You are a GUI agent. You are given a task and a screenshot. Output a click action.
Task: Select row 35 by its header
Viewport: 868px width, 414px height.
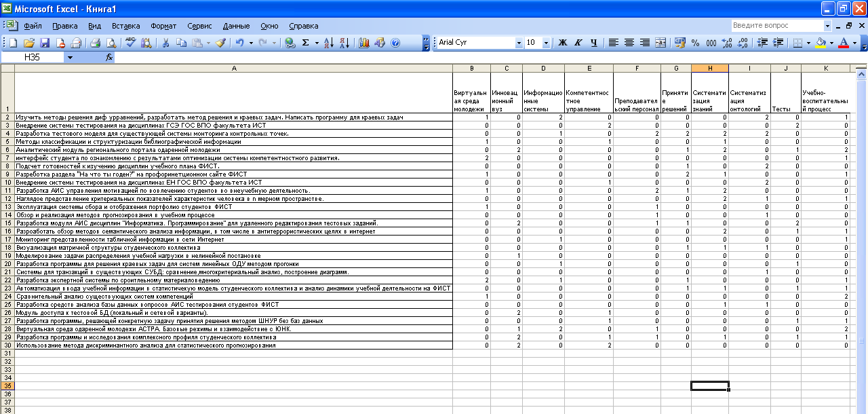pos(7,385)
